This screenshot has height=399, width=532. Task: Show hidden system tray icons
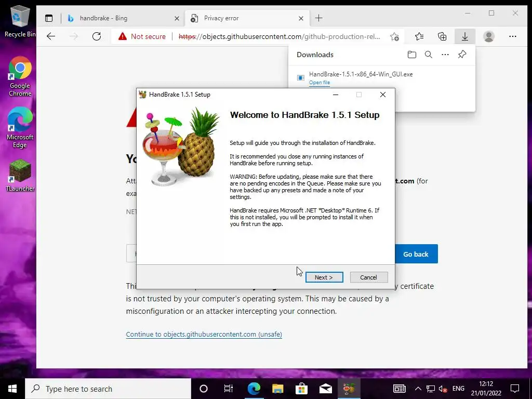point(418,389)
